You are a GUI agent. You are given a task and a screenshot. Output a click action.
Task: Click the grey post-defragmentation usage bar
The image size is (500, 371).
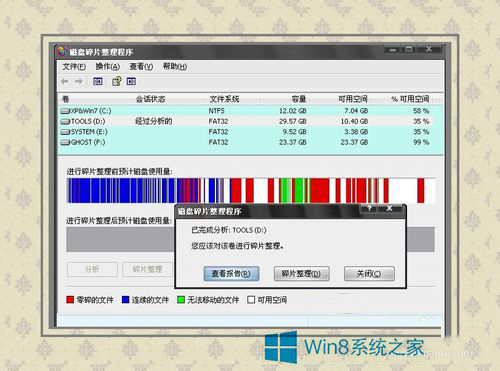coord(120,239)
